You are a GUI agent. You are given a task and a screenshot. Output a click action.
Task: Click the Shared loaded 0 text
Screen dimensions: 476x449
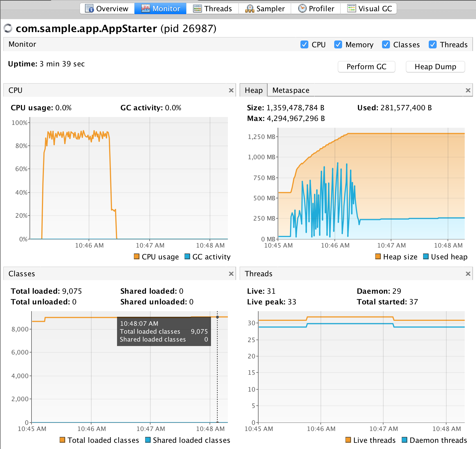pos(152,291)
